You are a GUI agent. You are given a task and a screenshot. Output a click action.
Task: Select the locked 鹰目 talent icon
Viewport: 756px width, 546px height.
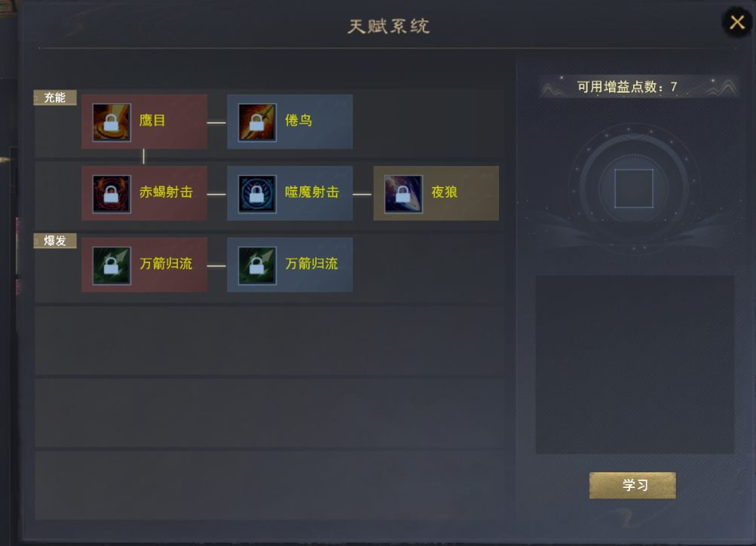point(112,122)
